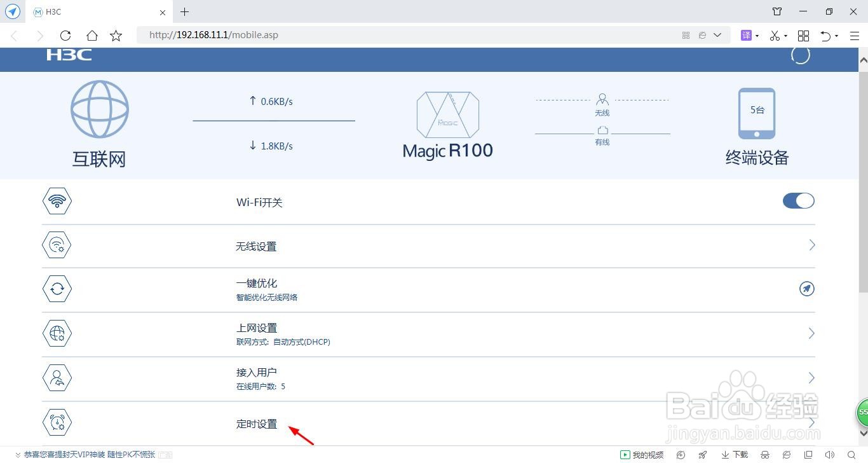The width and height of the screenshot is (868, 463).
Task: Toggle the Wi-Fi开关 switch
Action: (x=798, y=201)
